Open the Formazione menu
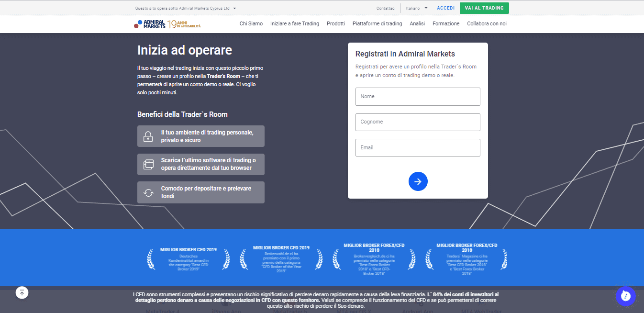 coord(446,23)
